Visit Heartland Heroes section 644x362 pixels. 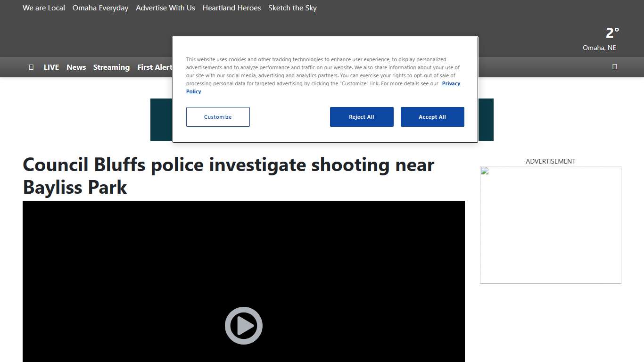coord(231,8)
